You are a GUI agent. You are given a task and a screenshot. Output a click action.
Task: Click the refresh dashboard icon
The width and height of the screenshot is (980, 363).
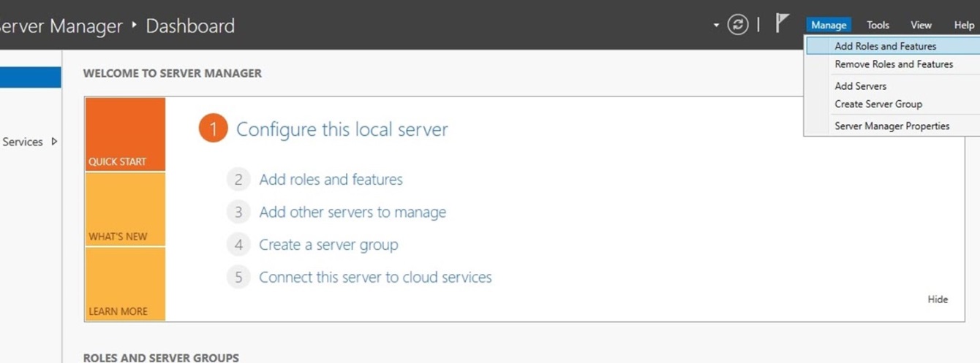pyautogui.click(x=738, y=25)
